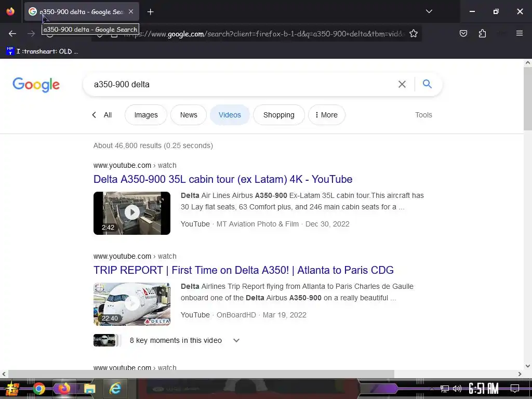Launch Google Chrome from taskbar

38,389
